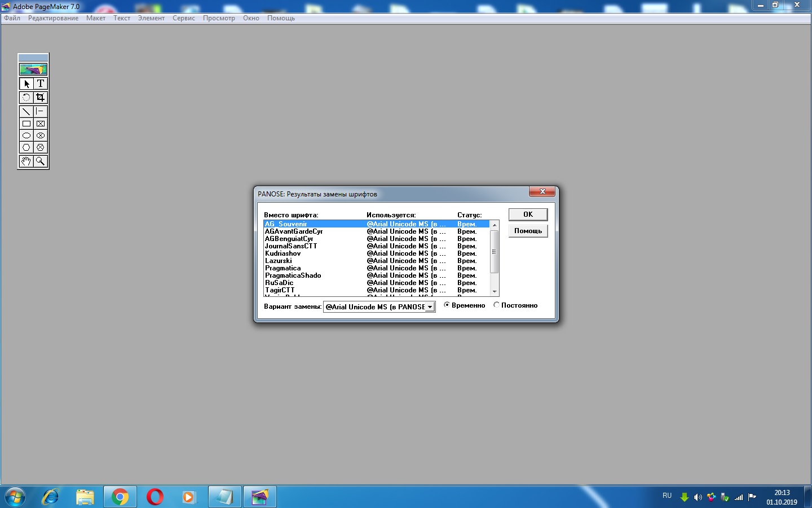
Task: Select the Pragmatica font row
Action: coord(376,268)
